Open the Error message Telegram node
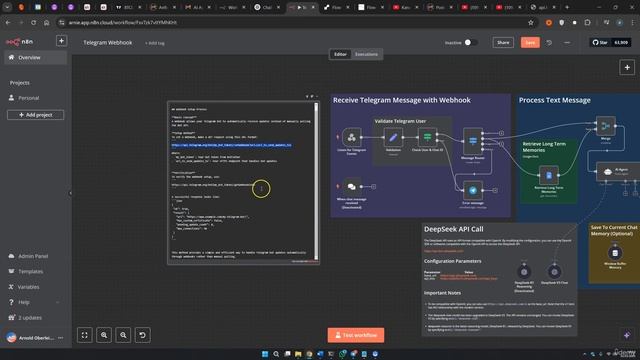The height and width of the screenshot is (360, 640). tap(473, 190)
